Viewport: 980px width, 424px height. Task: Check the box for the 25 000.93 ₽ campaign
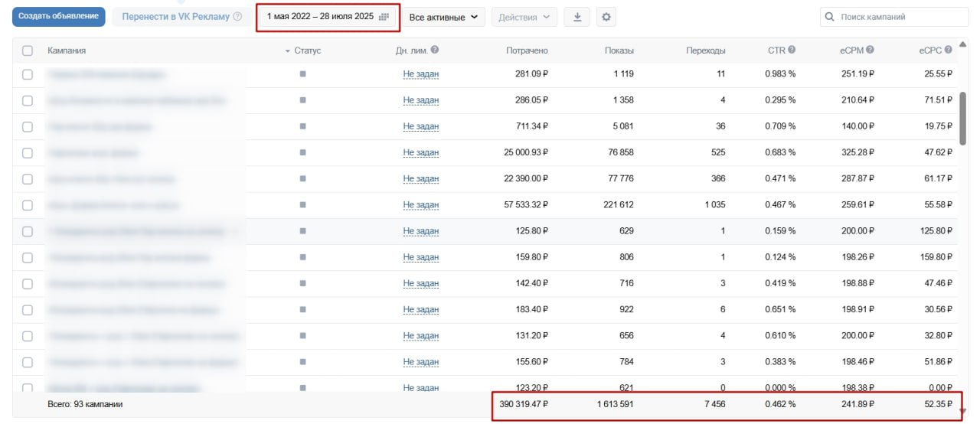click(28, 153)
